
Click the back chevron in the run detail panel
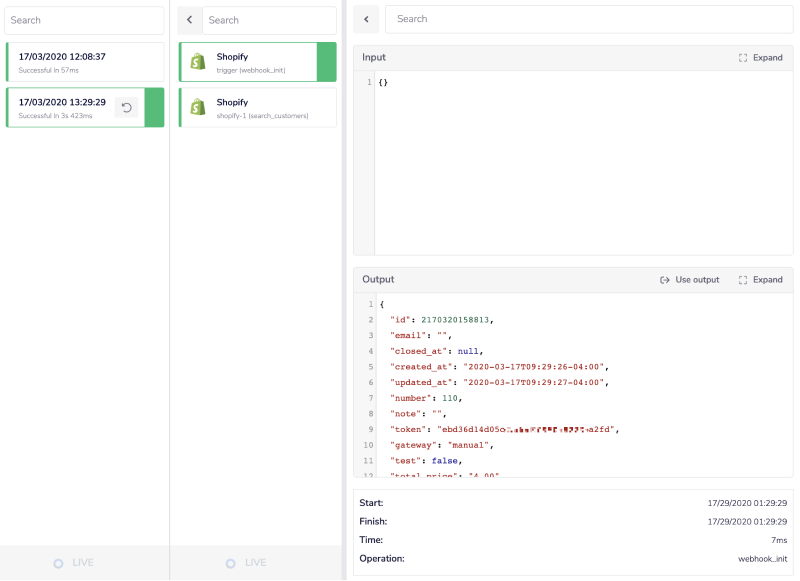[x=366, y=19]
